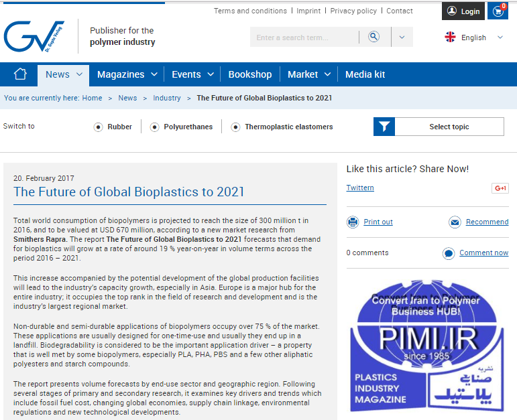Select the Thermoplastic elastomers radio option
This screenshot has width=517, height=420.
click(x=235, y=127)
